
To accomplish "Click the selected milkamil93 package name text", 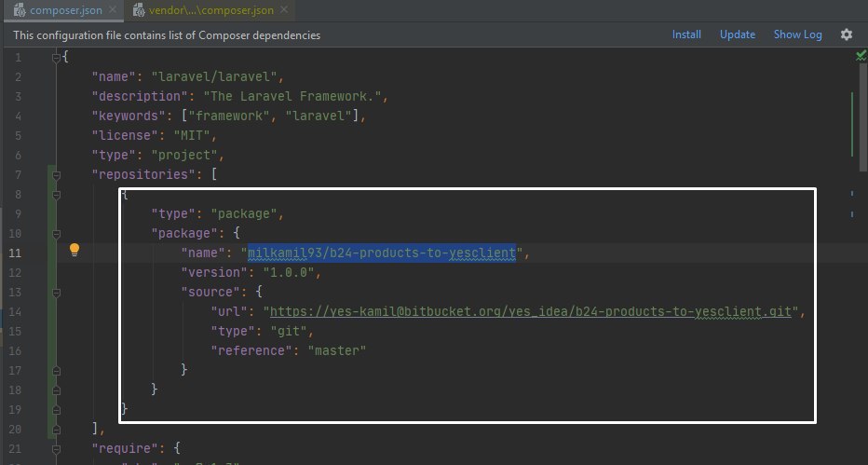I will 382,253.
